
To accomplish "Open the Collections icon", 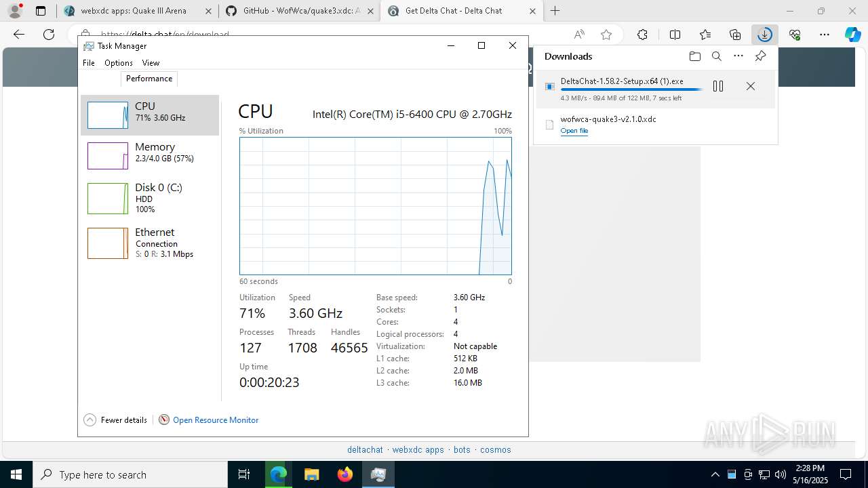I will [735, 35].
